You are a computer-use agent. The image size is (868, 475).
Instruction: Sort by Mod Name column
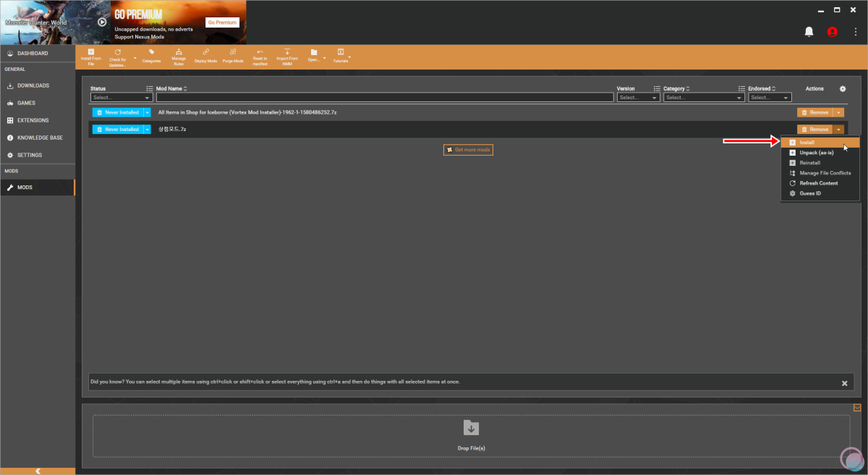pyautogui.click(x=171, y=88)
